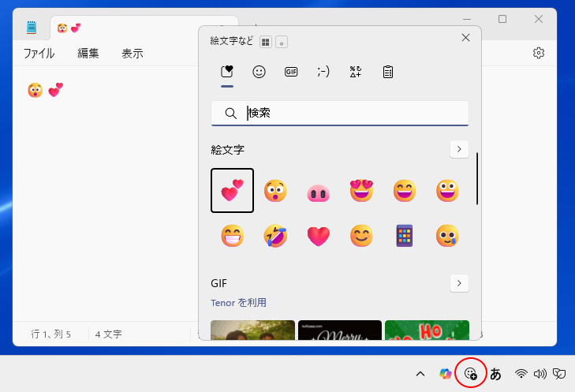Viewport: 575px width, 392px height.
Task: Insert the flushed astonished face emoji
Action: (x=275, y=191)
